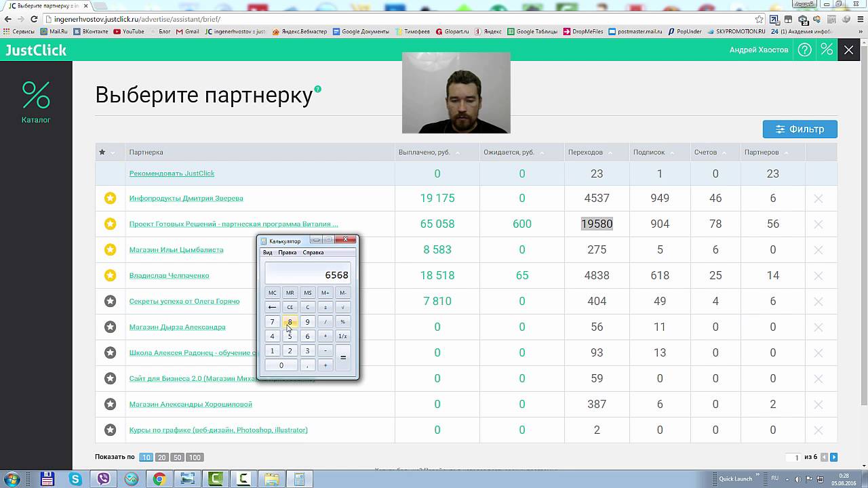Viewport: 868px width, 488px height.
Task: Expand the star column header dropdown arrow
Action: (113, 152)
